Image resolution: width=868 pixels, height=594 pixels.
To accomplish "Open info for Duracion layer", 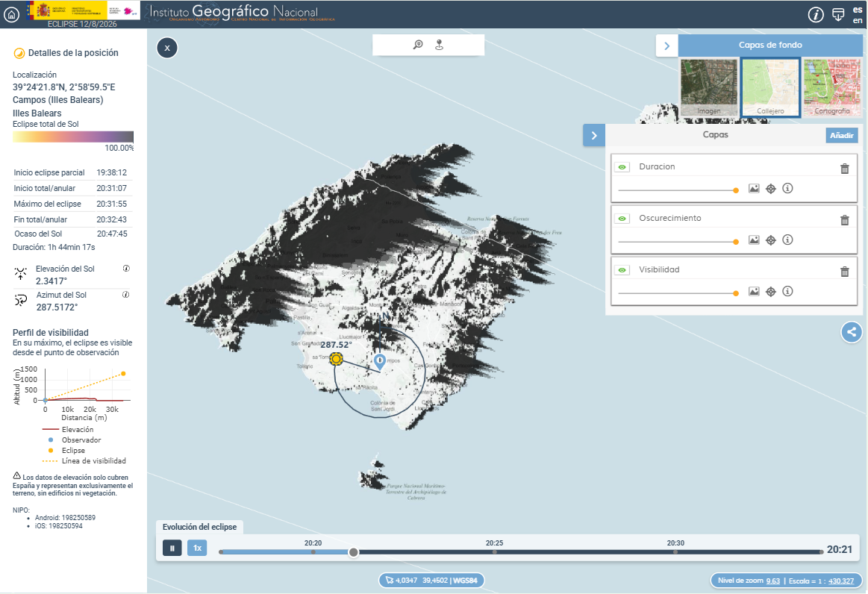I will [x=787, y=189].
